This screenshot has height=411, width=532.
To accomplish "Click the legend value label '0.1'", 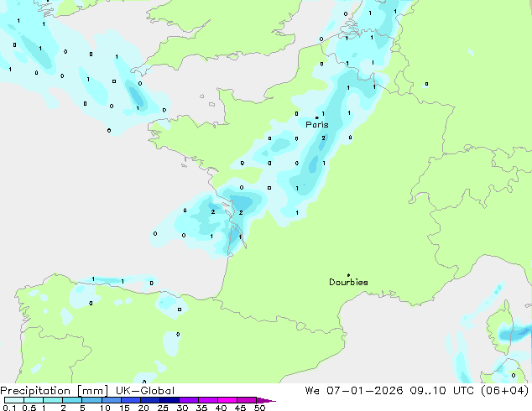I will (x=9, y=408).
